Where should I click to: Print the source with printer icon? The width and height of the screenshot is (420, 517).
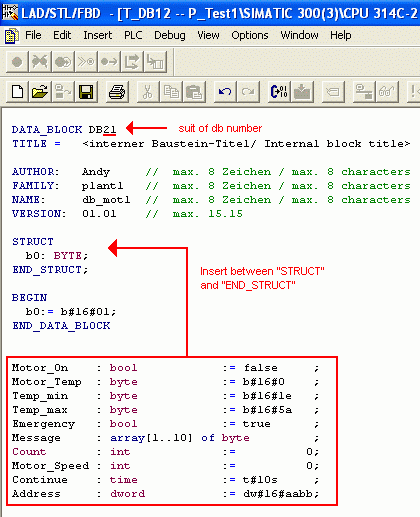pyautogui.click(x=117, y=91)
